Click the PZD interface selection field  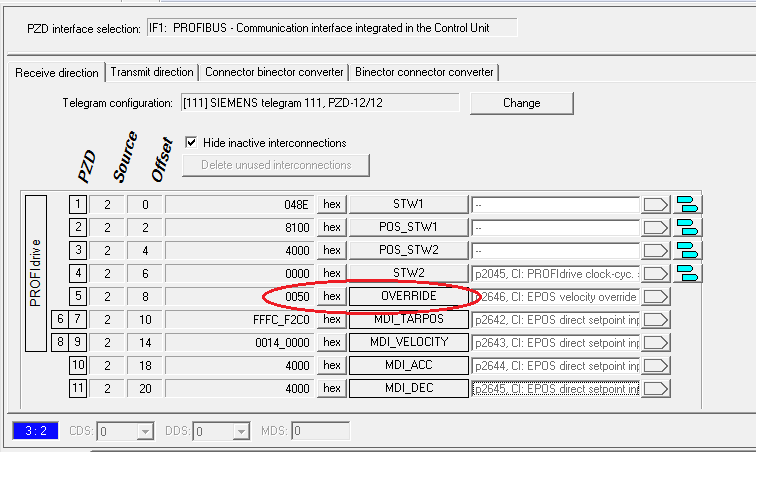click(332, 28)
